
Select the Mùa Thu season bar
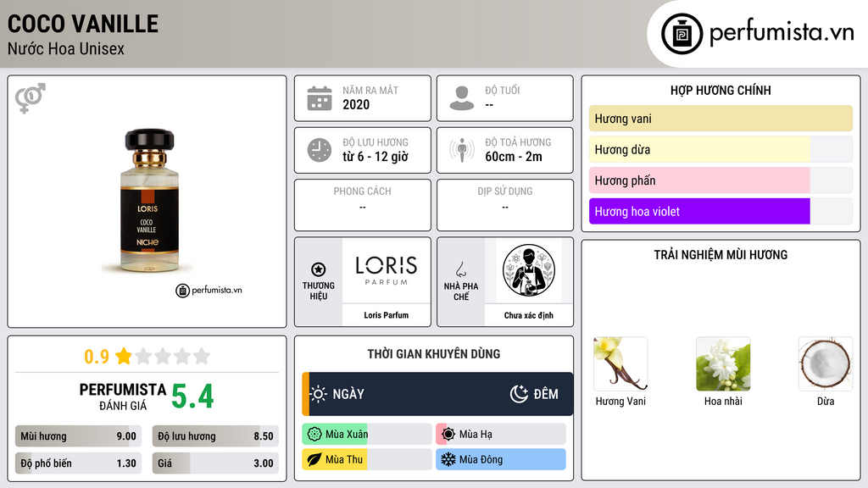click(x=367, y=459)
